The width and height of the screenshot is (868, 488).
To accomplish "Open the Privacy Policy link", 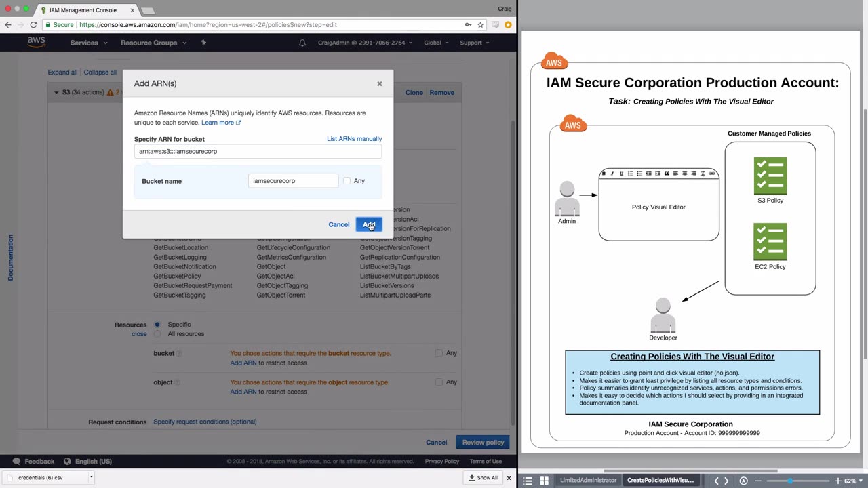I will click(442, 462).
